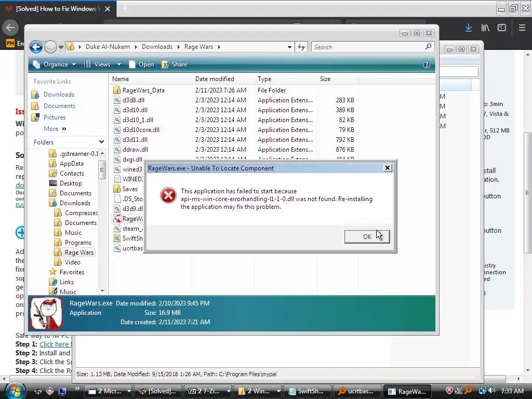
Task: Toggle the browser sidebar icon
Action: point(502,28)
